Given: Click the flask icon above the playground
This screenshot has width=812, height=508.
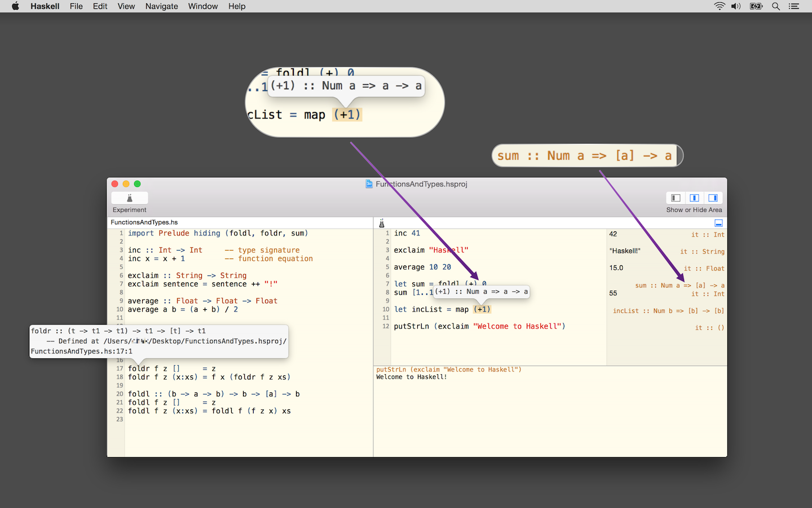Looking at the screenshot, I should pos(382,223).
